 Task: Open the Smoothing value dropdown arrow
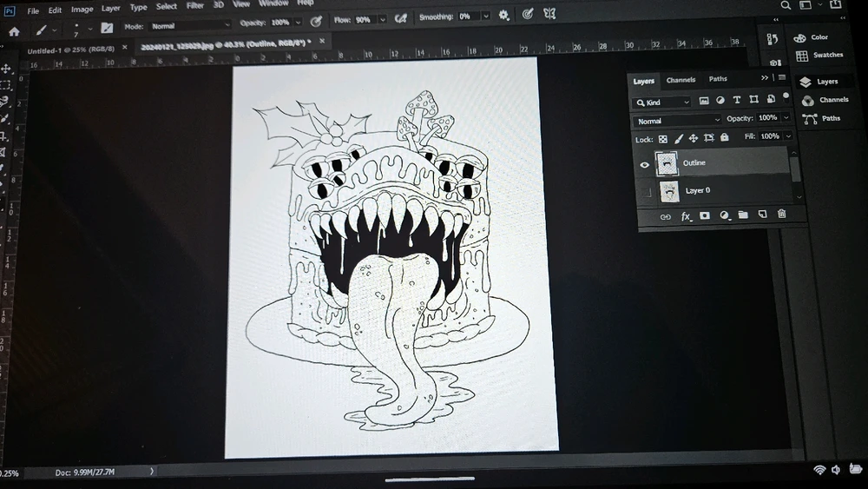[x=486, y=16]
